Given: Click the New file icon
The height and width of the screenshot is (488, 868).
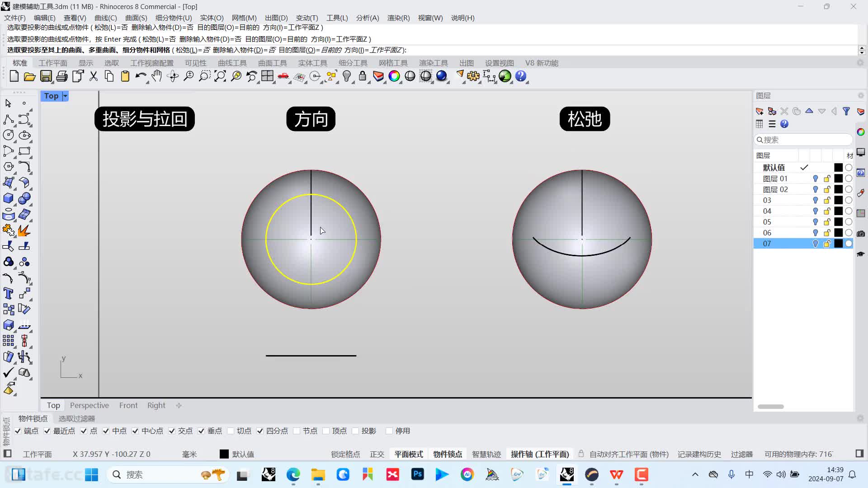Looking at the screenshot, I should (x=14, y=76).
